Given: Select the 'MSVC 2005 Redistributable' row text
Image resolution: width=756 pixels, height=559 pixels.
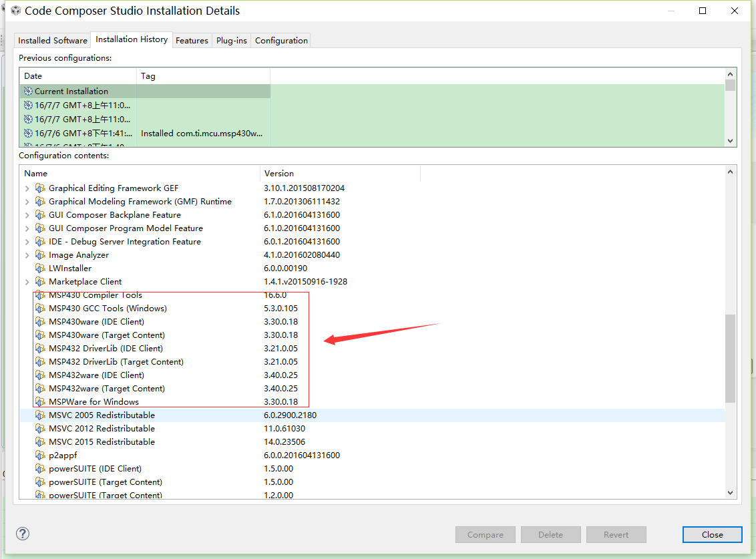Looking at the screenshot, I should 102,415.
